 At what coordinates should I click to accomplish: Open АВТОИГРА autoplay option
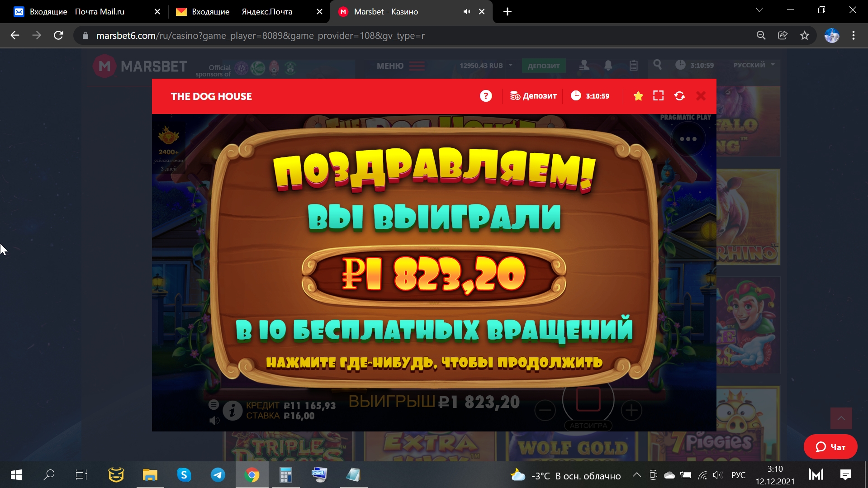588,426
